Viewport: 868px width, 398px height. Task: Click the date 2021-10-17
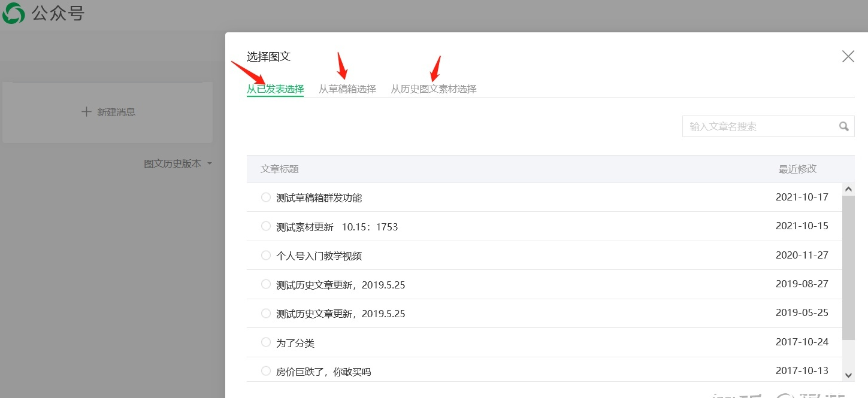(x=802, y=197)
